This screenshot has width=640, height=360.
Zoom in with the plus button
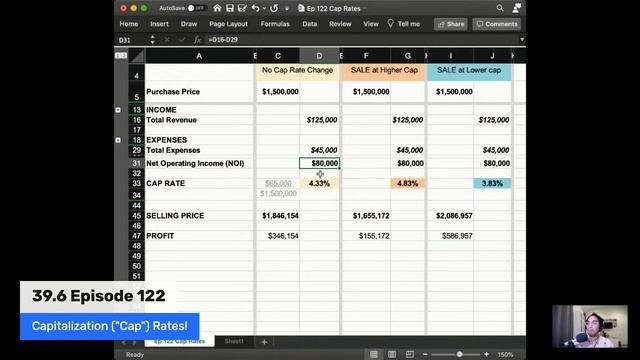point(486,354)
